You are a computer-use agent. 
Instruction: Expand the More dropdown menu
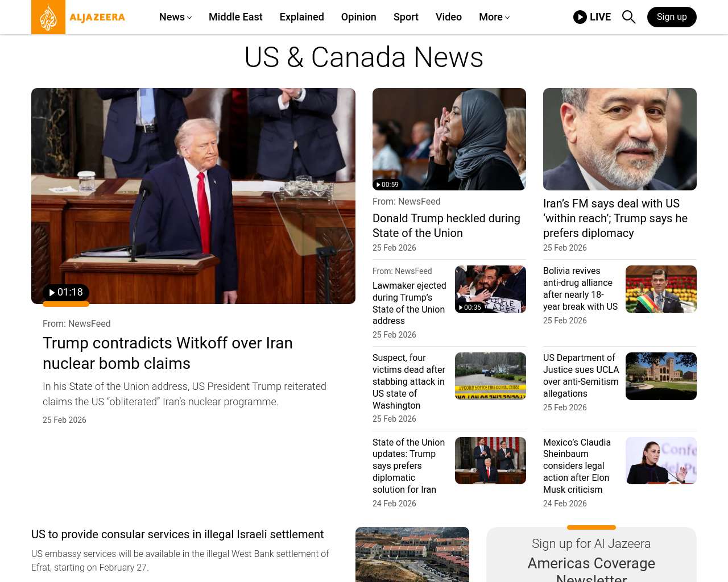tap(494, 17)
